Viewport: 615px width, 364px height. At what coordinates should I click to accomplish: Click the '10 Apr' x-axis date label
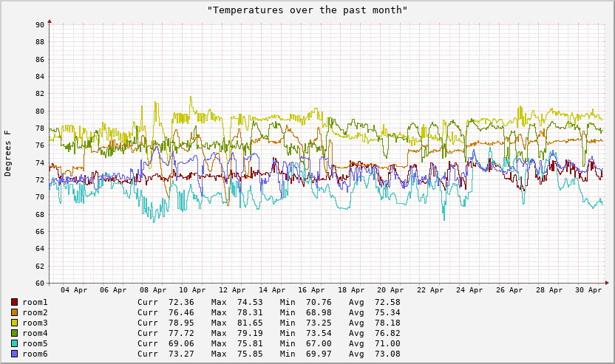point(192,290)
